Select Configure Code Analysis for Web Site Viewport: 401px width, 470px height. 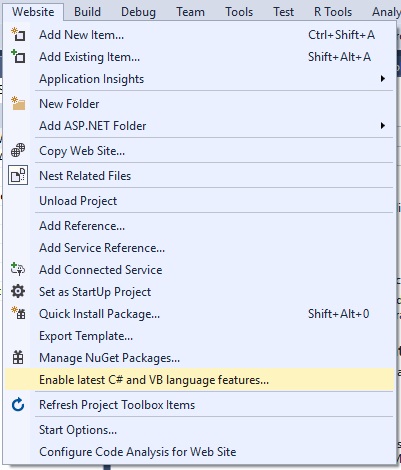(199, 452)
